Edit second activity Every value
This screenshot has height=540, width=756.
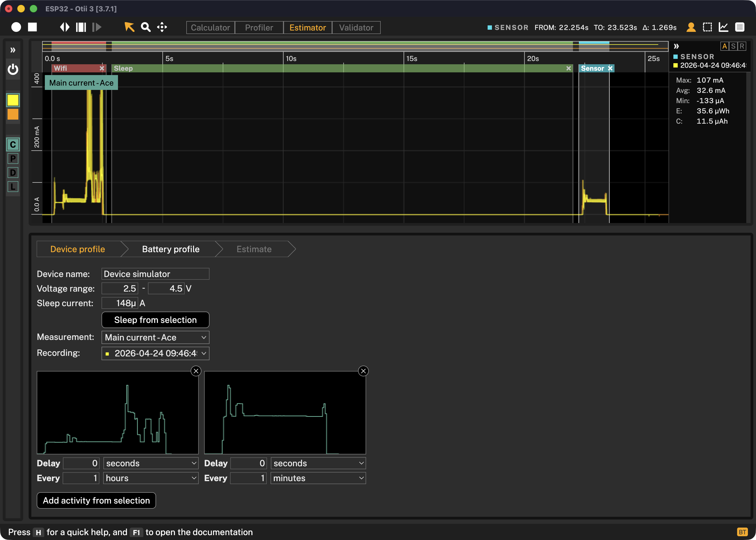pyautogui.click(x=249, y=478)
